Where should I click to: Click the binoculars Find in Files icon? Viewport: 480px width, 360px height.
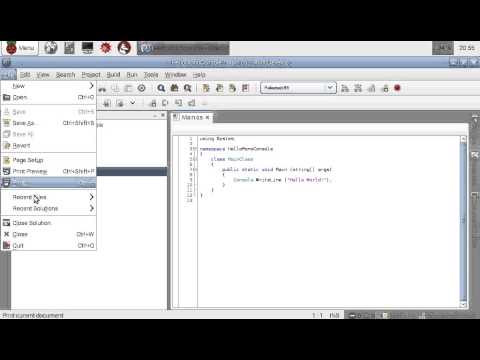(x=174, y=88)
